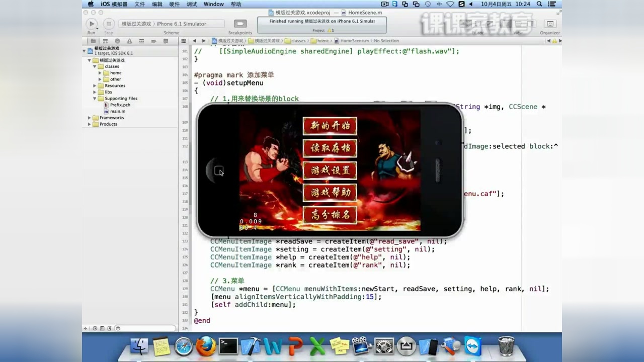
Task: Open the Issue navigator warning icon
Action: click(x=129, y=41)
